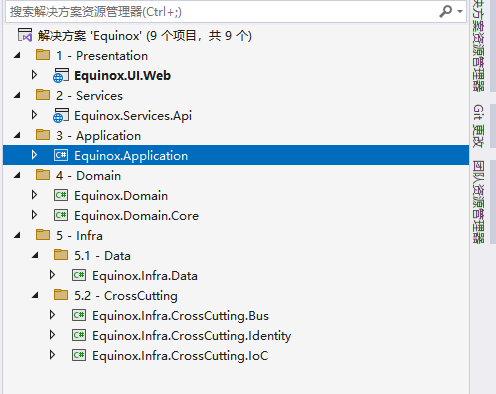Select Equinox.Infra.Data project
This screenshot has width=496, height=394.
[145, 276]
